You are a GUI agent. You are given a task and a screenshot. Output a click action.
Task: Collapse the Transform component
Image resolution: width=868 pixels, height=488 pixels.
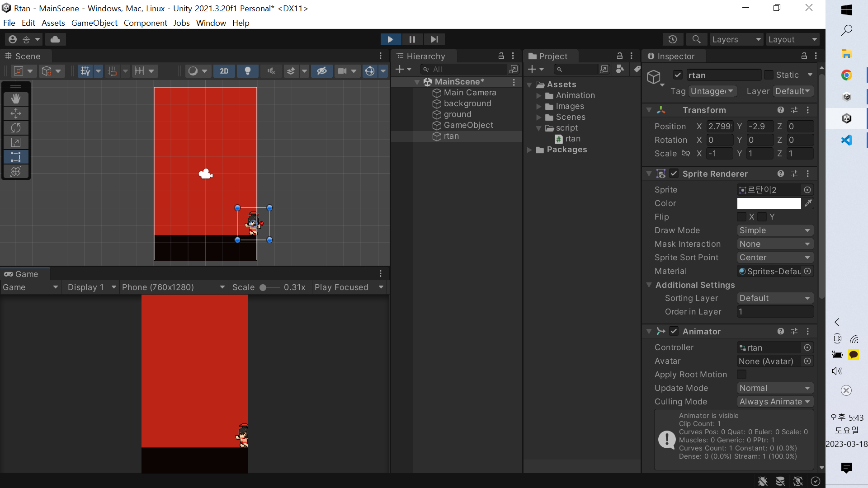coord(649,110)
